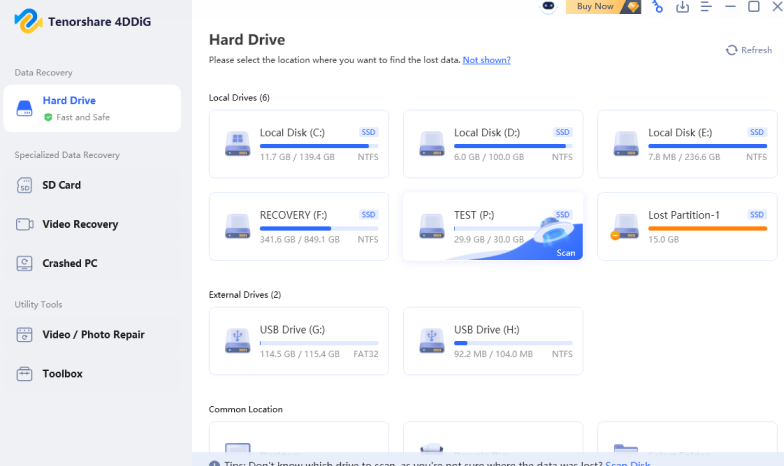Select the USB Drive (H:) icon

click(x=432, y=340)
